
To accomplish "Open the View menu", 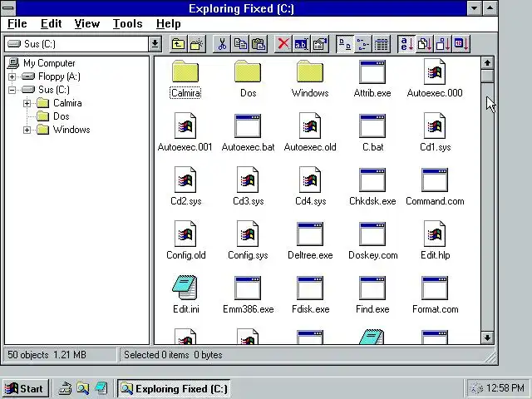I will pyautogui.click(x=87, y=24).
